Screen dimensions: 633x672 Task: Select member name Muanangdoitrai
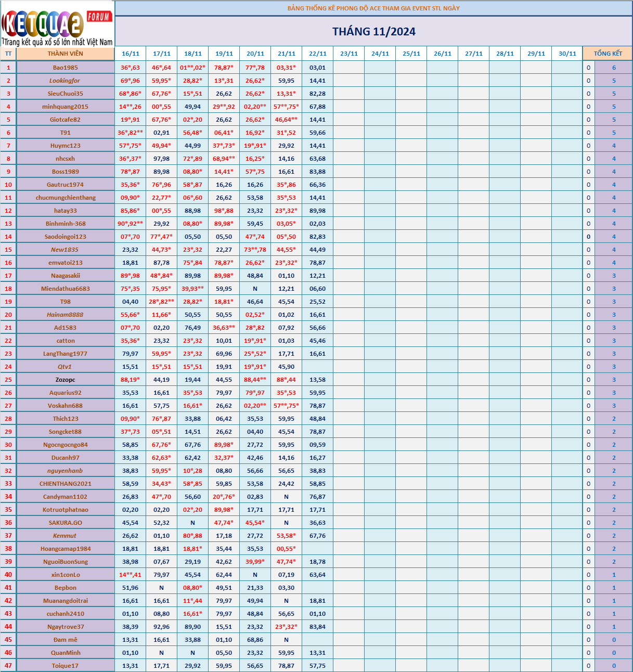(66, 601)
